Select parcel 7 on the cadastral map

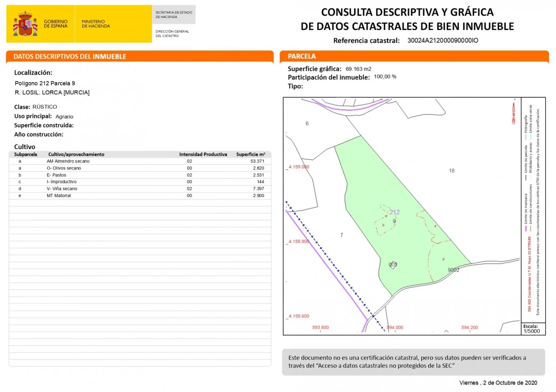[x=342, y=235]
